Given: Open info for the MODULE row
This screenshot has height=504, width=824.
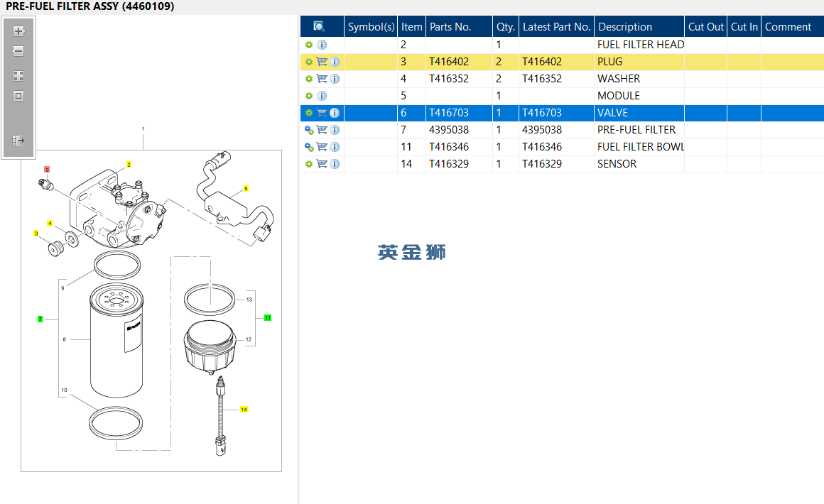Looking at the screenshot, I should click(322, 96).
